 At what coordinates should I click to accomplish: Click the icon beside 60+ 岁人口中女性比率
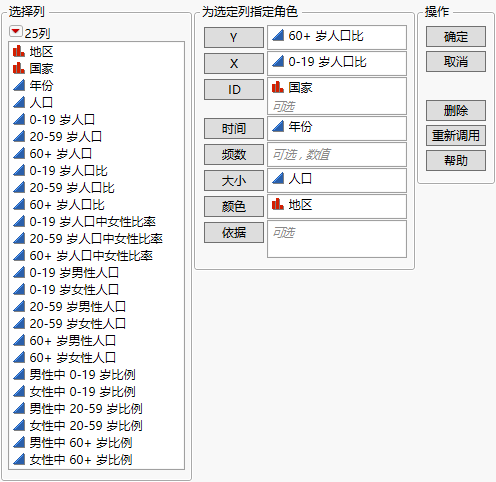19,256
